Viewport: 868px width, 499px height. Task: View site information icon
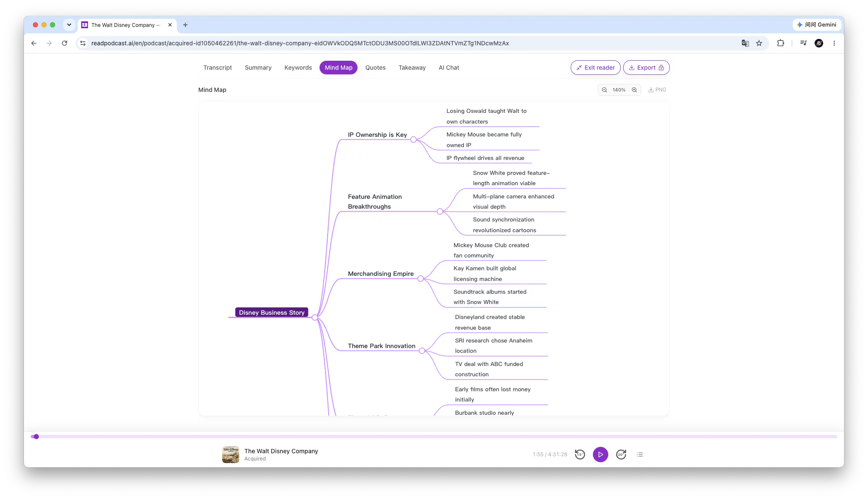83,43
